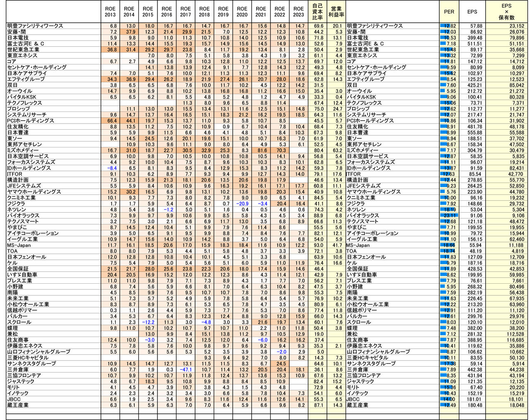Image resolution: width=529 pixels, height=420 pixels.
Task: Click PER value 18.74 for TOA
Action: [x=449, y=251]
